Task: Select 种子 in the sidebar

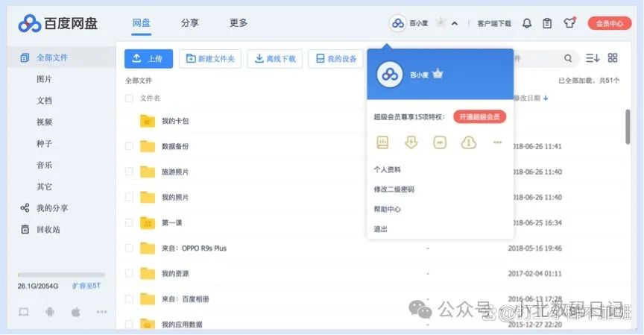Action: click(x=44, y=143)
